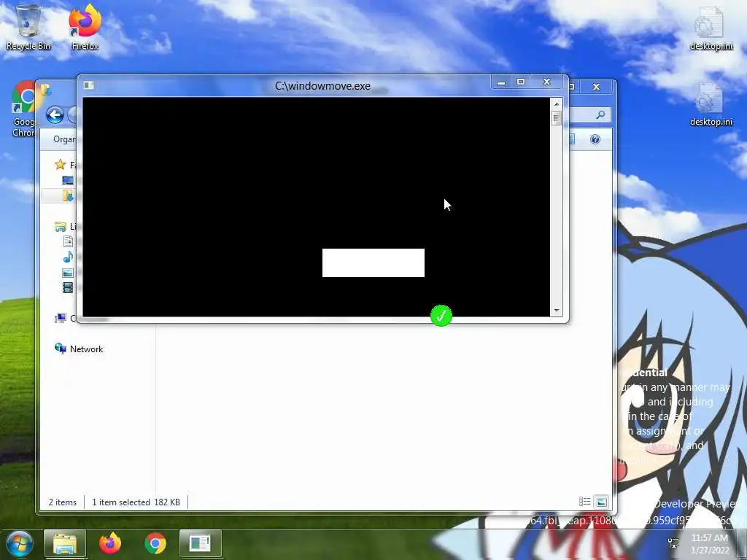The height and width of the screenshot is (560, 747).
Task: Launch Firefox from the taskbar
Action: click(x=110, y=543)
